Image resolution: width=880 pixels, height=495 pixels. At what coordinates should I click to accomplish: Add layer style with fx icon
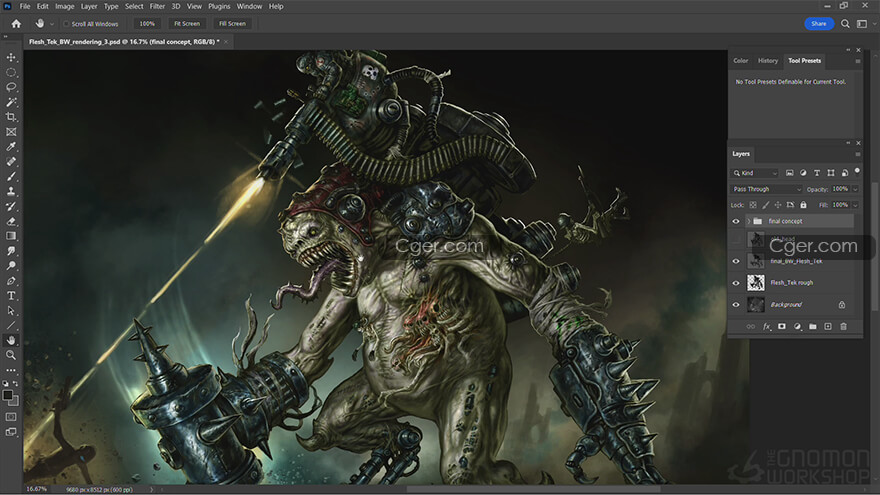coord(766,326)
